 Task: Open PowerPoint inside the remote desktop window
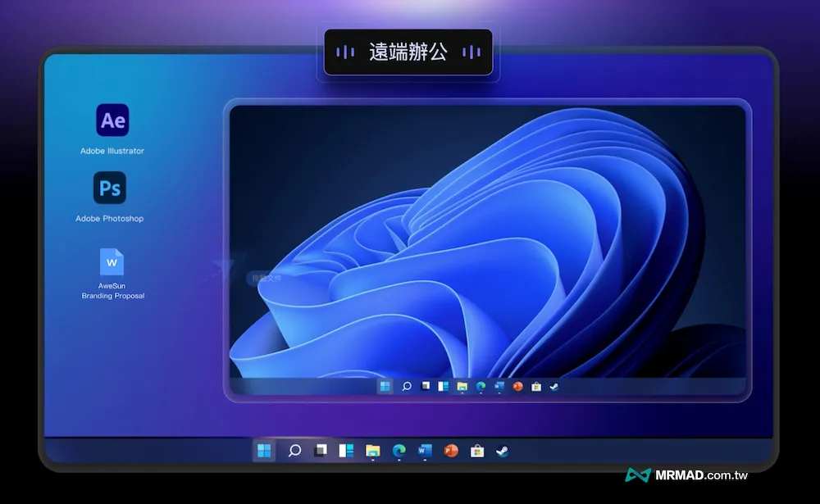517,386
